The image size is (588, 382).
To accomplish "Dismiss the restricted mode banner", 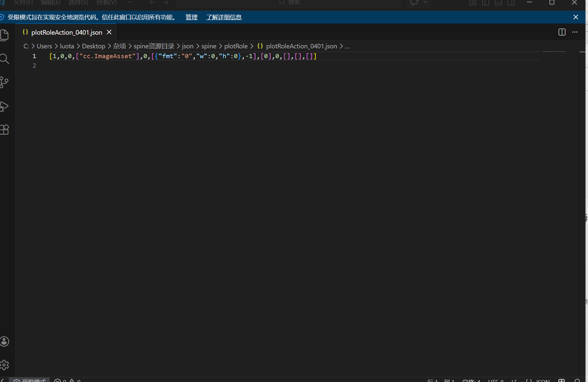I will click(x=576, y=17).
